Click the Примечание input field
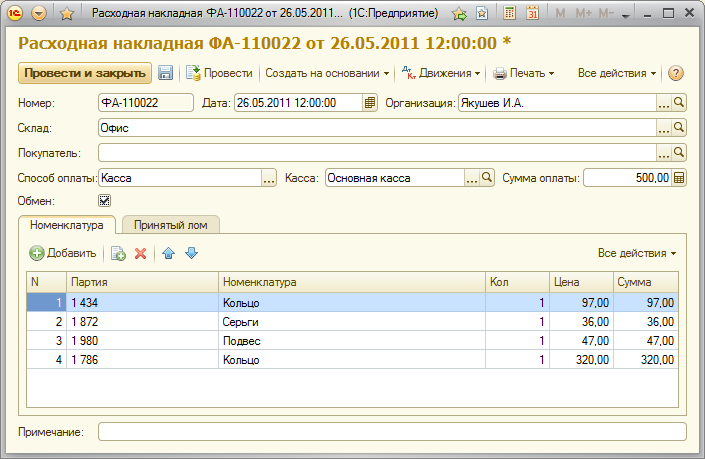705x459 pixels. 392,432
